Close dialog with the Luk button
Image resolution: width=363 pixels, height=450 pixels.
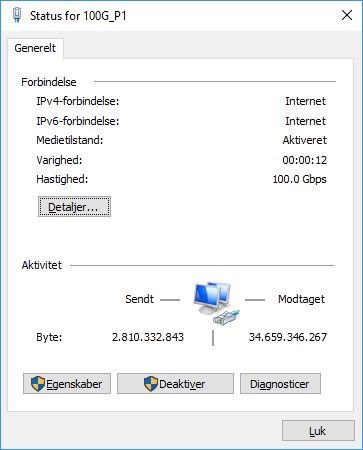coord(318,431)
